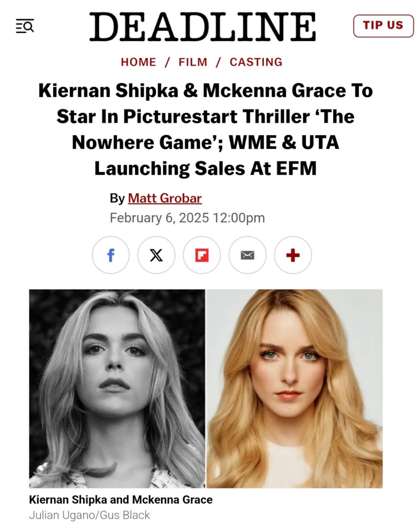Open the black-and-white Kiernan Shipka photo
The image size is (420, 522).
click(117, 388)
